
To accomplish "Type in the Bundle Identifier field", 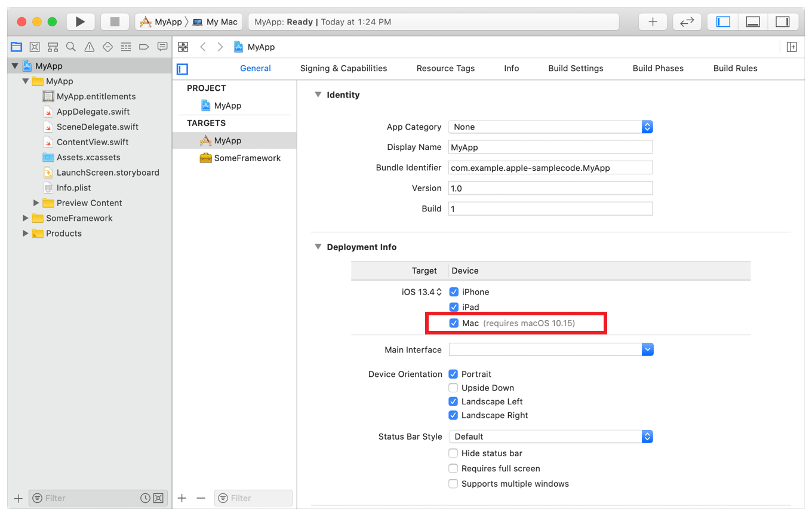I will 549,168.
